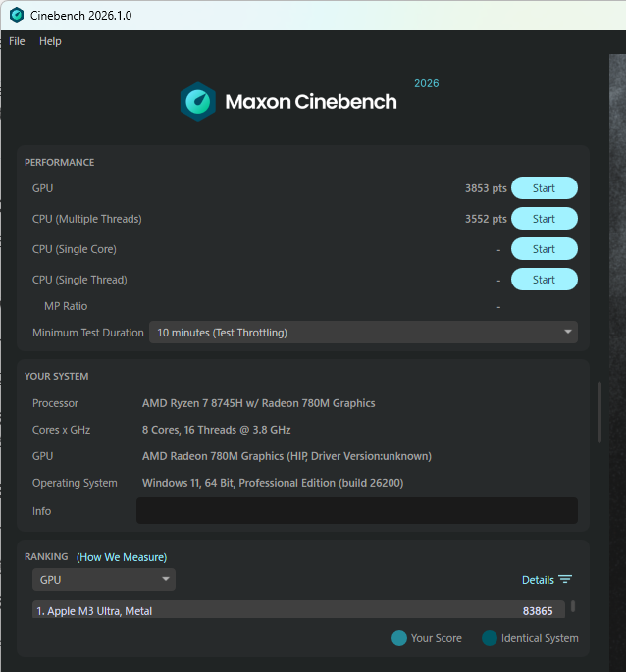Click the Cinebench icon in the title bar
The height and width of the screenshot is (672, 626).
(17, 15)
